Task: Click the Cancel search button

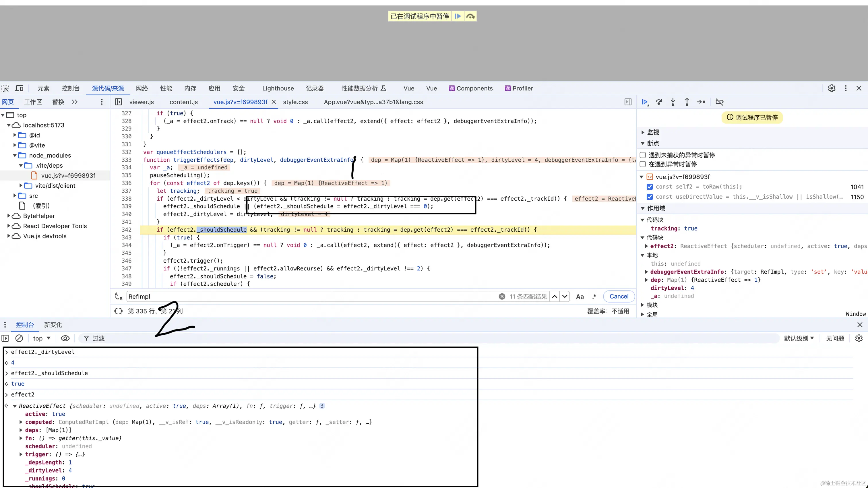Action: click(x=619, y=296)
